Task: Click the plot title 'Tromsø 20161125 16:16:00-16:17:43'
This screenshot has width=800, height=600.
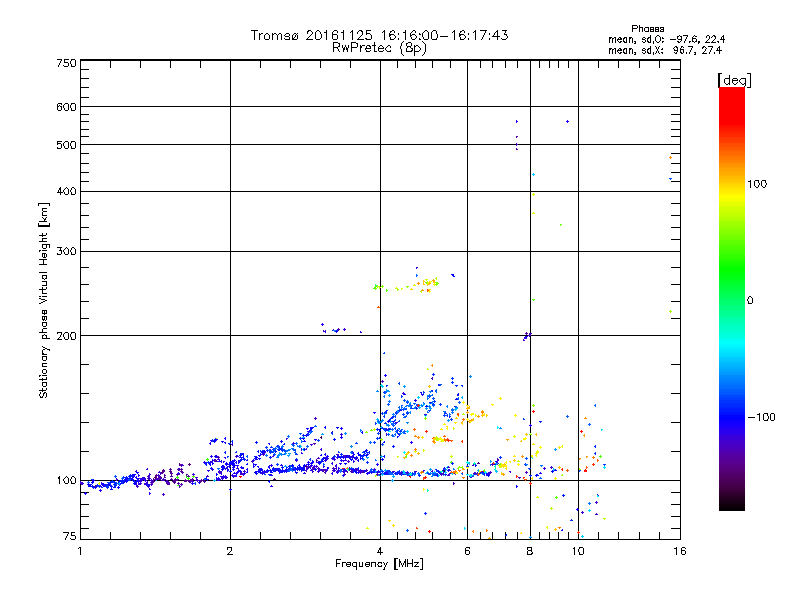Action: 379,35
